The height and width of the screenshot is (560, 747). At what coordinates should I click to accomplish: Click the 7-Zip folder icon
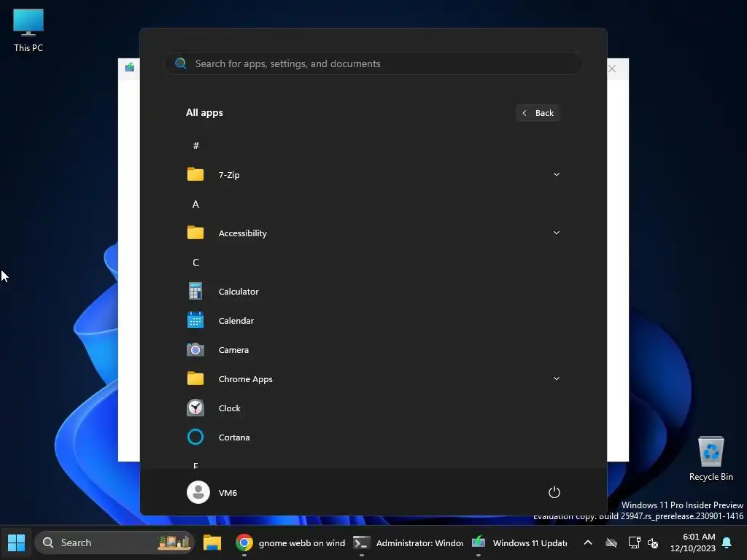(x=196, y=174)
